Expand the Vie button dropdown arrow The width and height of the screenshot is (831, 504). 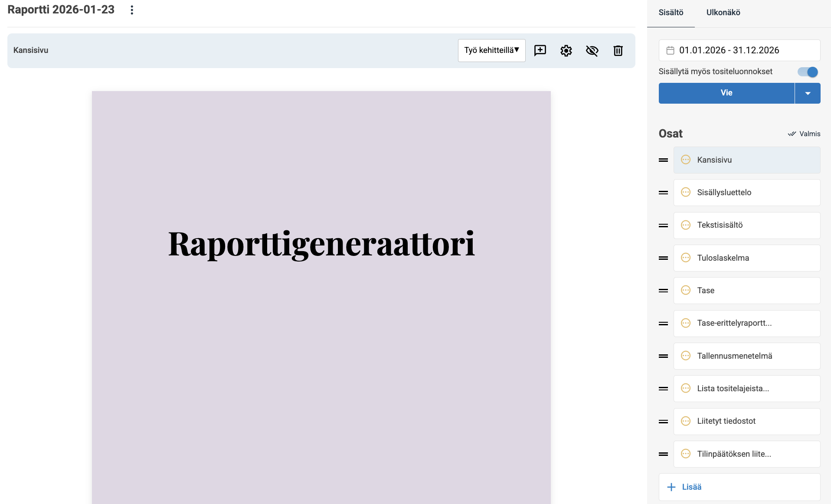808,93
